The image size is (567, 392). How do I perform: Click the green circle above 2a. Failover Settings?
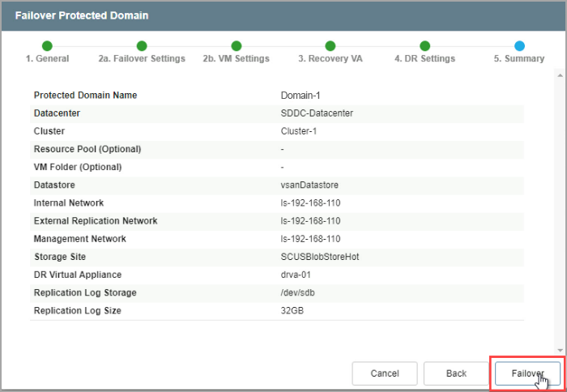click(142, 46)
